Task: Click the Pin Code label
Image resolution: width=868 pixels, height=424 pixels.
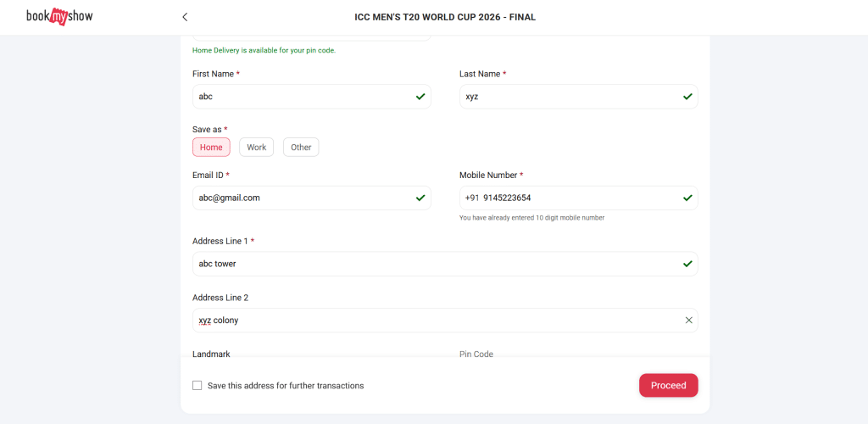Action: (476, 354)
